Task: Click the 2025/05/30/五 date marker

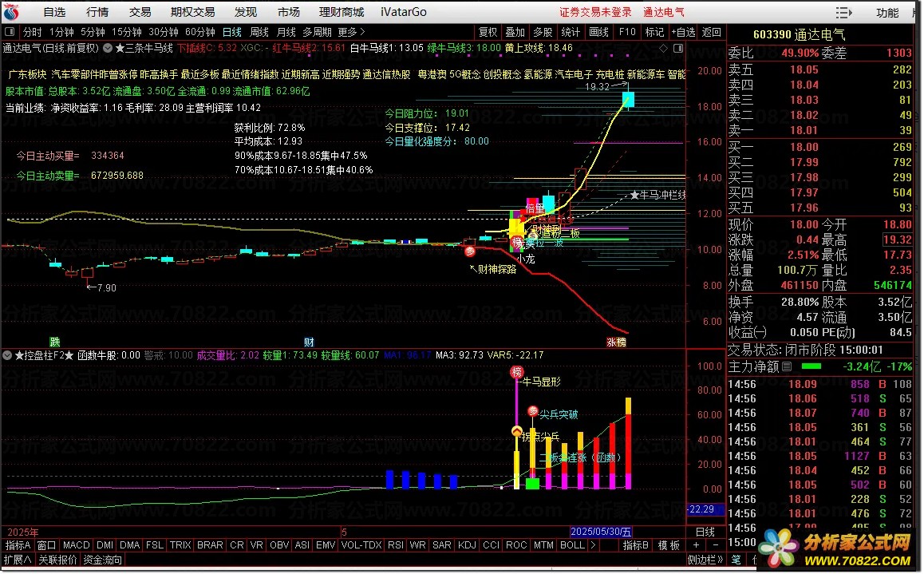Action: [x=601, y=531]
